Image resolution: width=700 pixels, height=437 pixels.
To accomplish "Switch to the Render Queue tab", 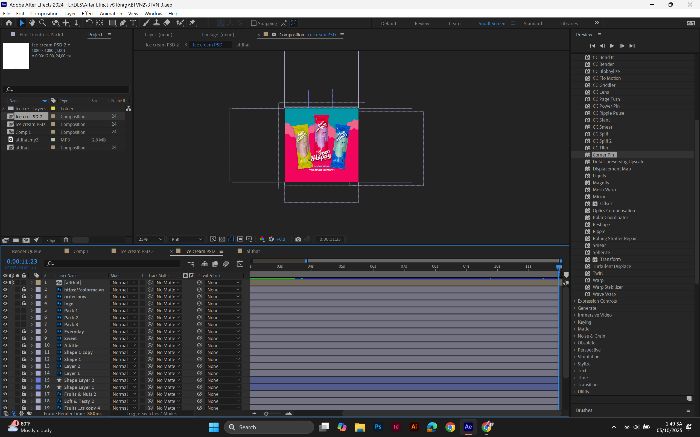I will point(25,251).
